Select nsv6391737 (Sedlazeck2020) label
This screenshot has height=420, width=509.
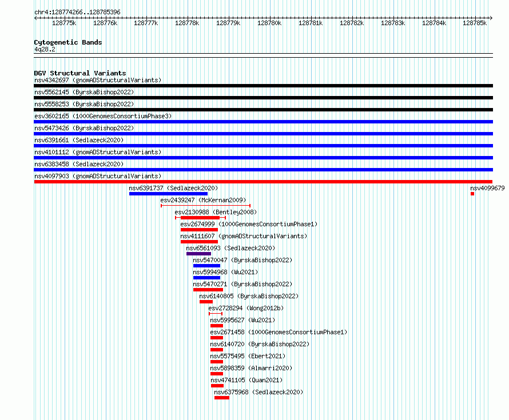(x=173, y=188)
